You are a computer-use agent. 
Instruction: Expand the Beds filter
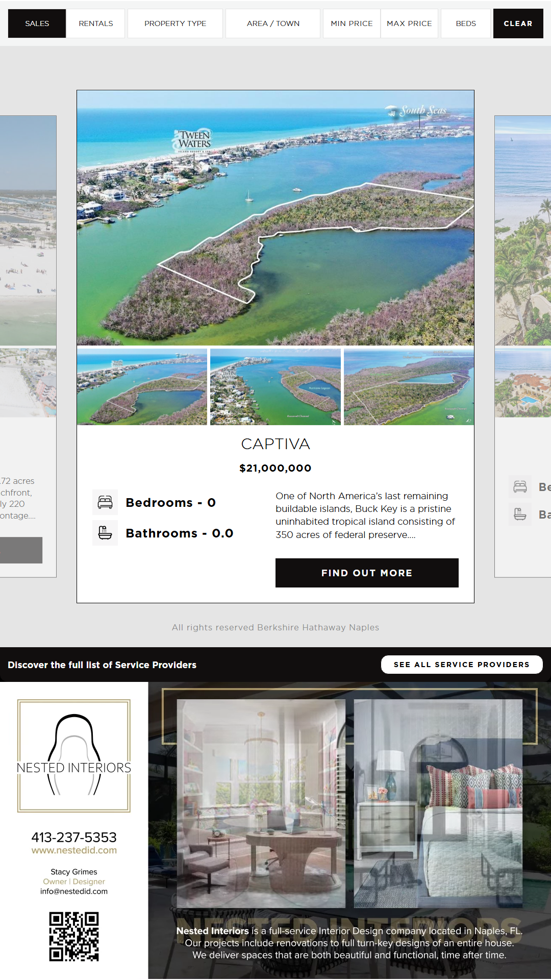466,23
